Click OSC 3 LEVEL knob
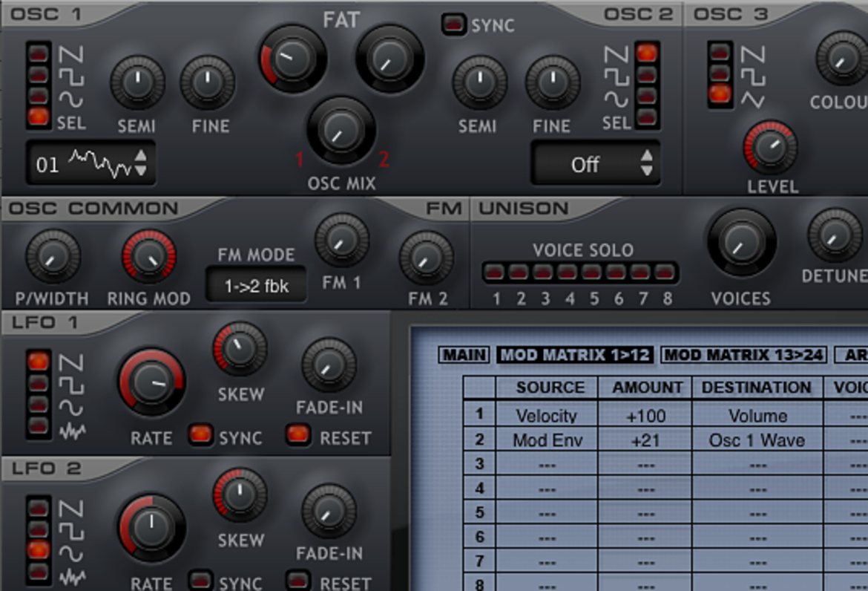Image resolution: width=868 pixels, height=591 pixels. 770,147
